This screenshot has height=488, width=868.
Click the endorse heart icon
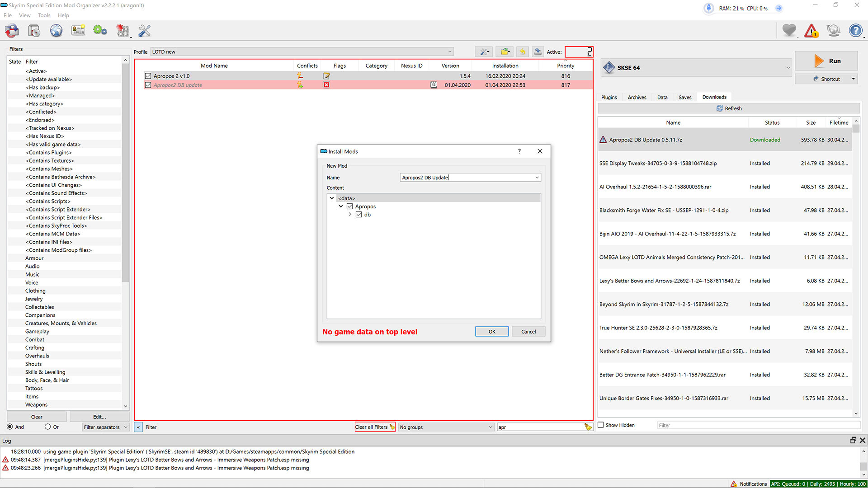point(789,30)
